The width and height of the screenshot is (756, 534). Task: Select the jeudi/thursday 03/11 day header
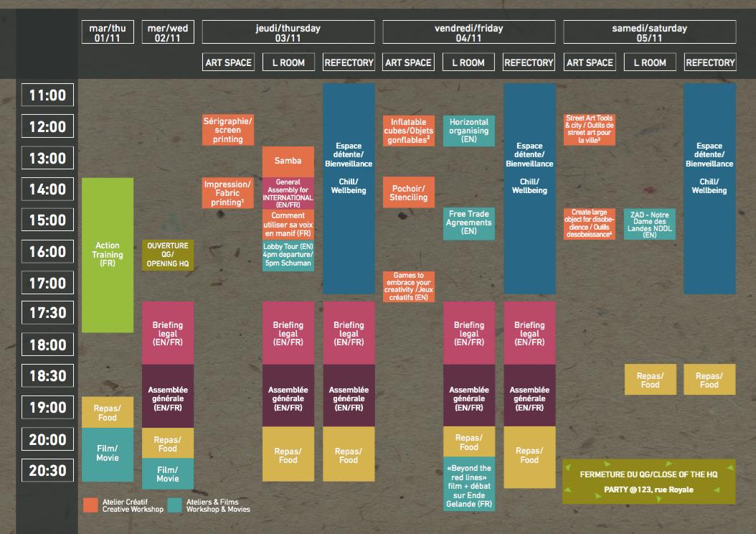click(x=288, y=33)
